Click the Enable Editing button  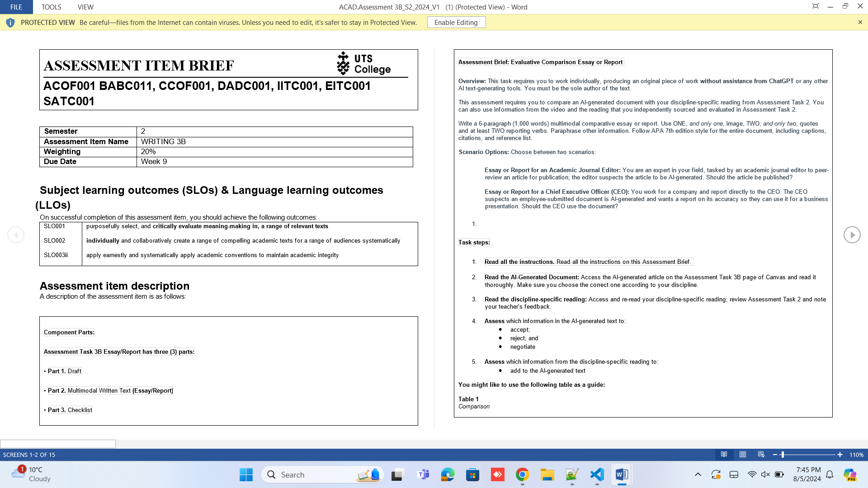[x=456, y=22]
